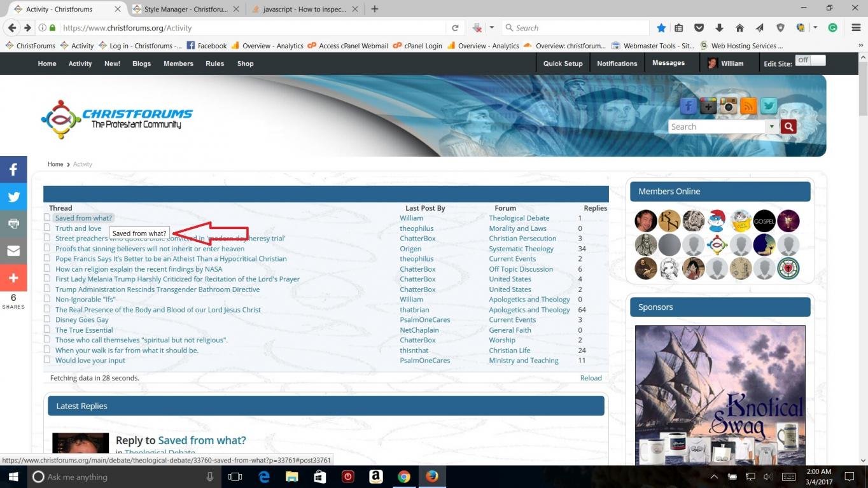Click the Firefox back arrow button

(x=11, y=28)
